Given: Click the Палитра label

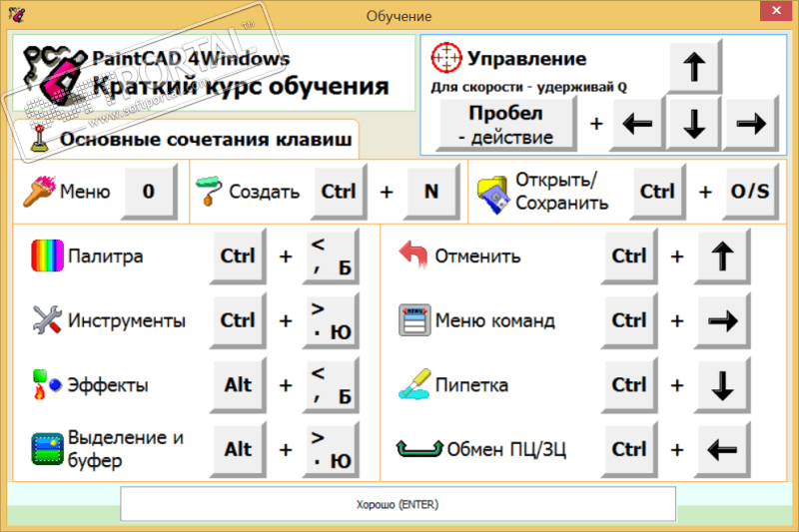Looking at the screenshot, I should 106,256.
